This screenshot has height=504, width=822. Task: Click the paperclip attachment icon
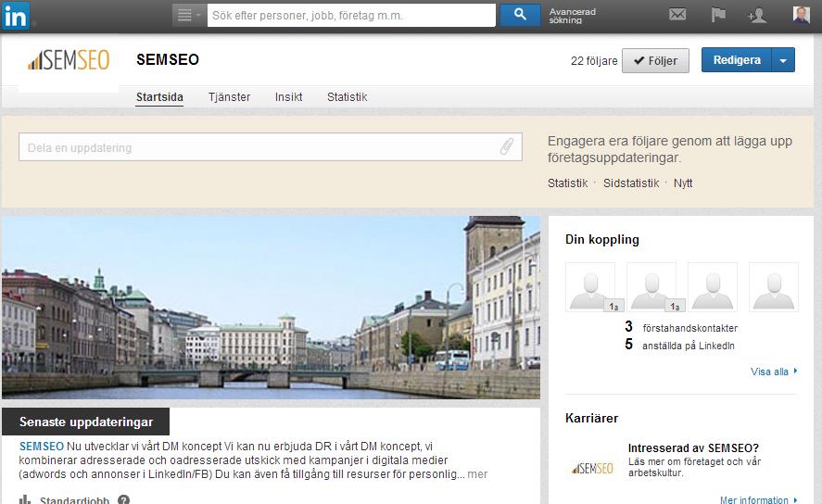[506, 146]
